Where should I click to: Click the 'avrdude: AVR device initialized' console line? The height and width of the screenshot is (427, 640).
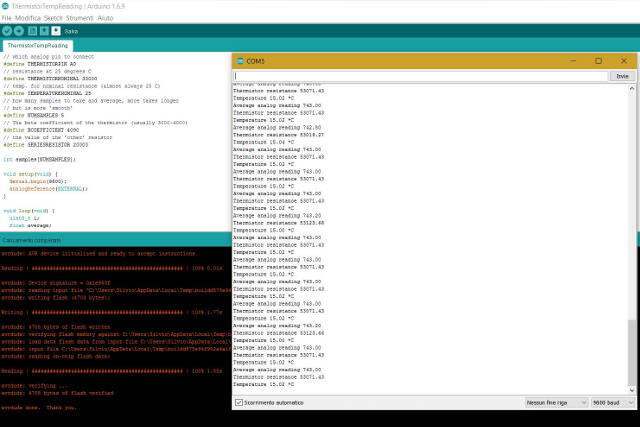point(98,254)
